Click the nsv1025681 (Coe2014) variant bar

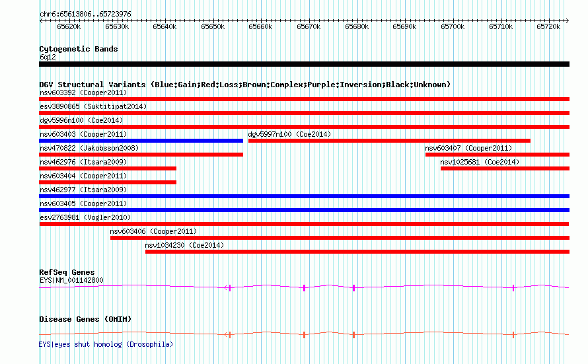pos(505,168)
